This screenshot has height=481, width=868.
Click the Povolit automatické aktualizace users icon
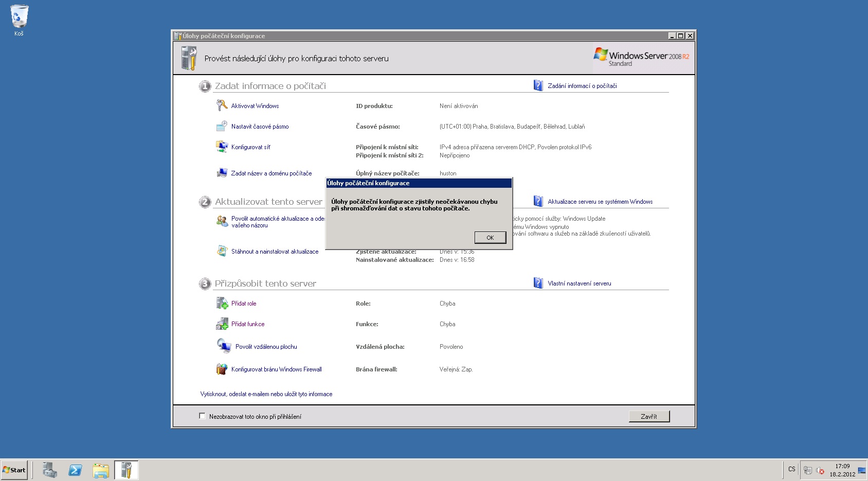click(222, 221)
